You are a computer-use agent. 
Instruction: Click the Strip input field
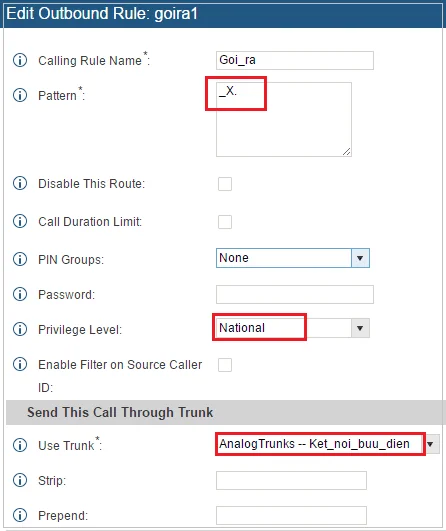[291, 480]
